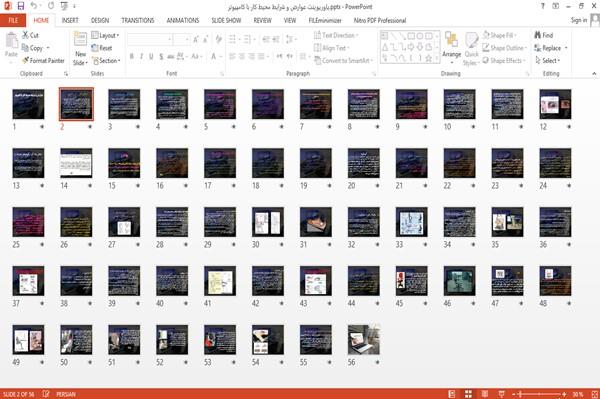Viewport: 600px width, 399px height.
Task: Click the Fit slide to window icon
Action: 595,394
